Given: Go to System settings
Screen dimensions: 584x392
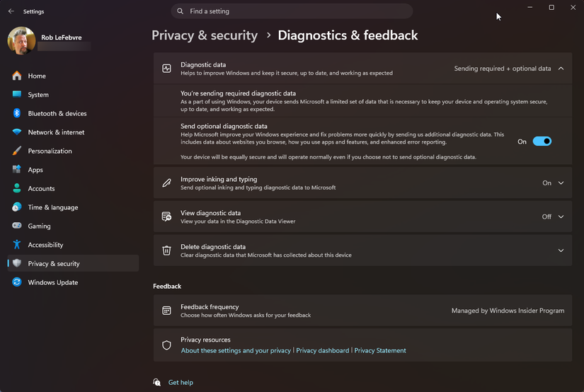Looking at the screenshot, I should (x=74, y=95).
